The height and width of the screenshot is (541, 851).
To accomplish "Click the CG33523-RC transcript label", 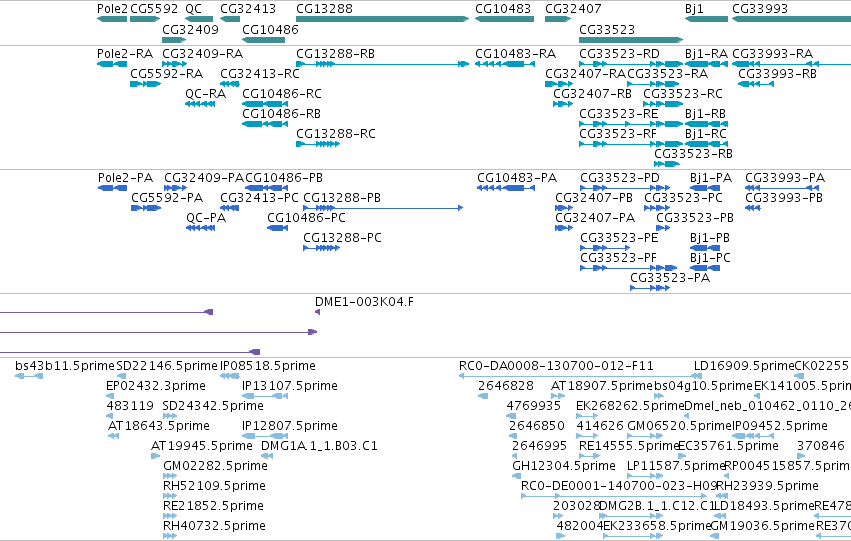I will point(683,94).
